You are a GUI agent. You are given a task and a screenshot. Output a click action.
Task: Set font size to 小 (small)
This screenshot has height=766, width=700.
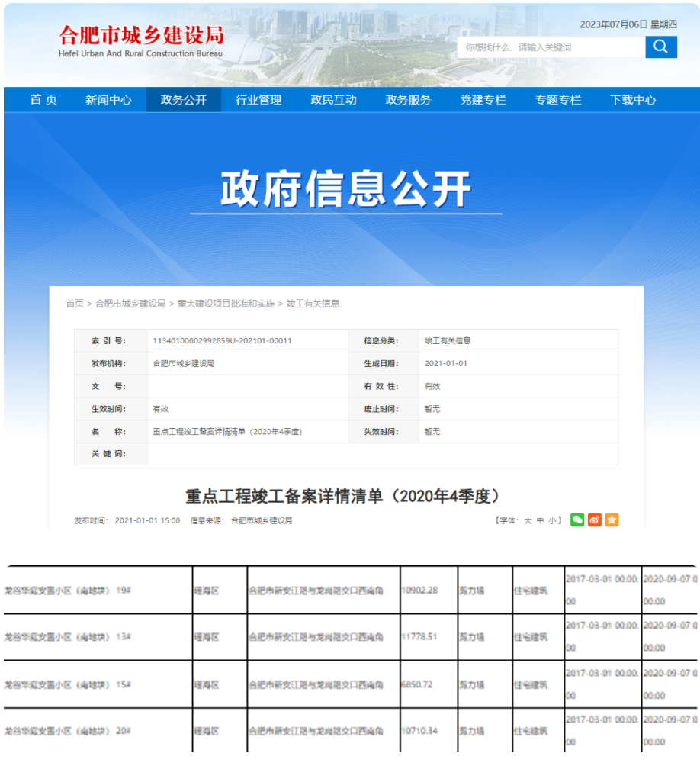pos(552,520)
